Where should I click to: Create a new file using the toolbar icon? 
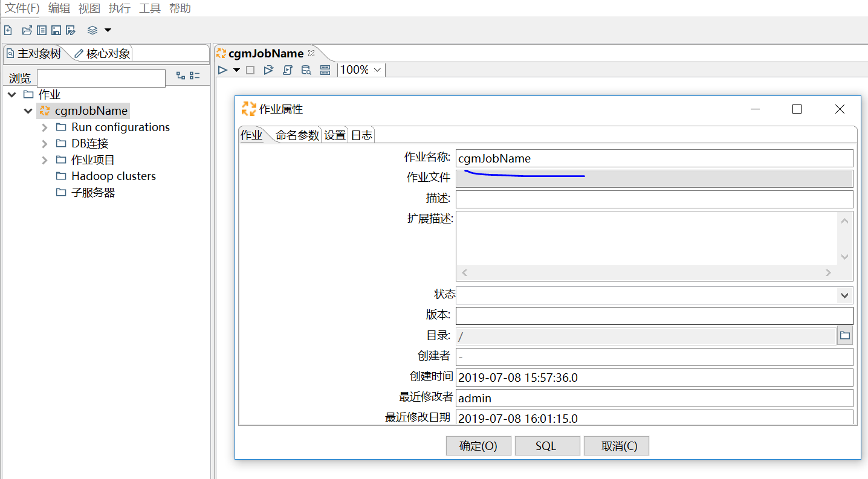coord(8,30)
